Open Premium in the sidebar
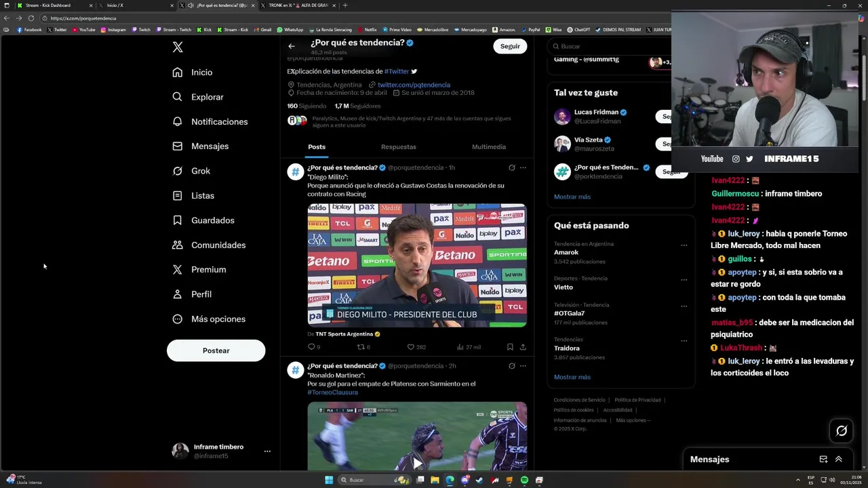This screenshot has height=488, width=868. point(199,270)
